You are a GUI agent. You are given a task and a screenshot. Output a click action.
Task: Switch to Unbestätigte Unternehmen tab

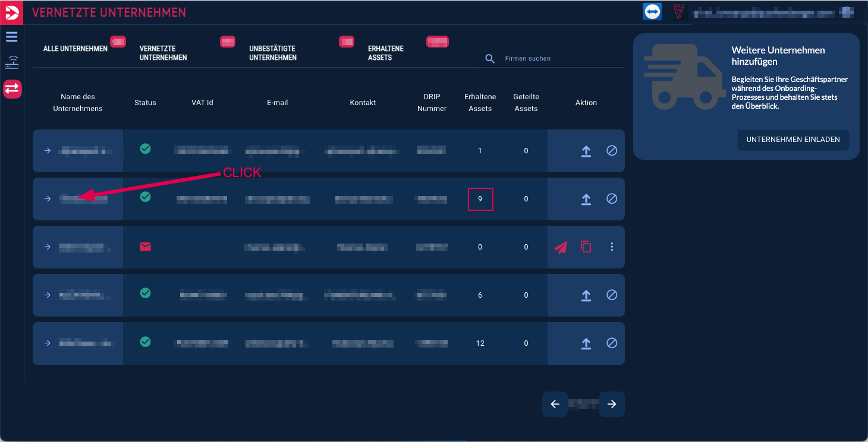272,53
